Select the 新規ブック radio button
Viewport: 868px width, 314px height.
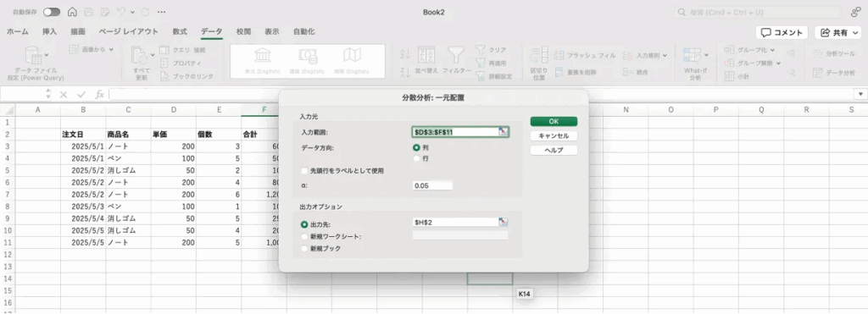(x=304, y=248)
